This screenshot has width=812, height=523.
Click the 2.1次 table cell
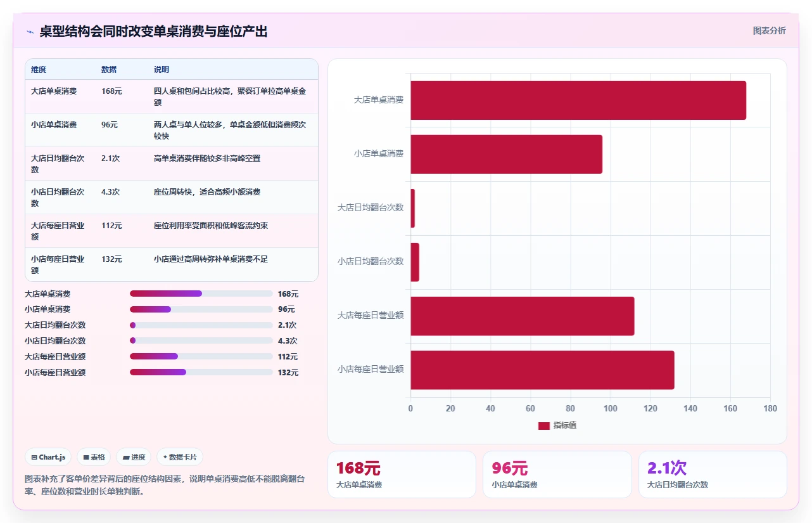(x=111, y=158)
